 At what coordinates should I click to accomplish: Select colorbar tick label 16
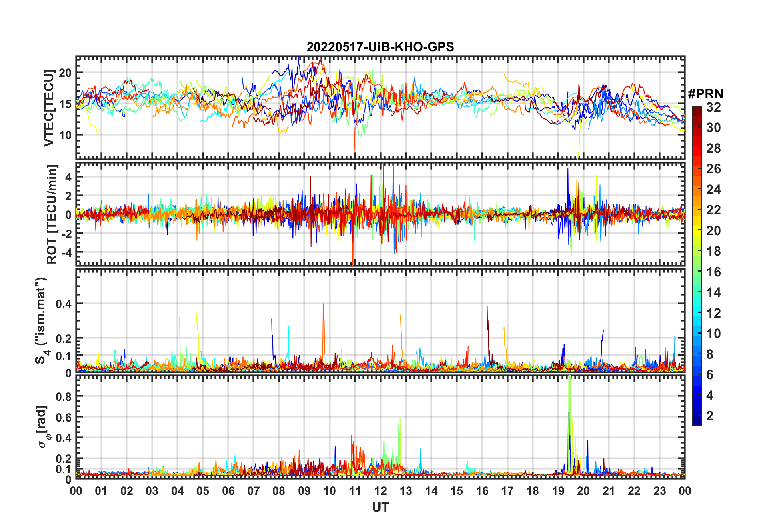pos(713,272)
